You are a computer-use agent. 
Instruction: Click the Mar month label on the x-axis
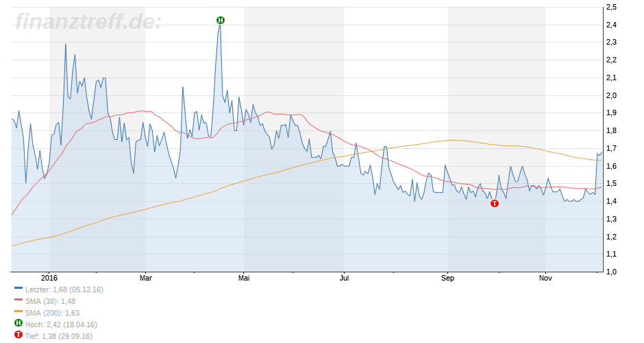[145, 278]
